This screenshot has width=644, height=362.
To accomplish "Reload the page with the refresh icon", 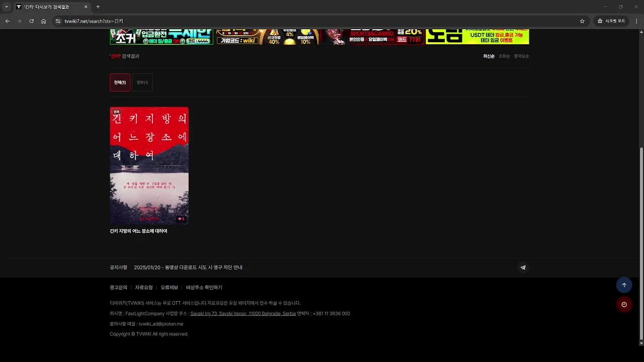I will pos(32,21).
